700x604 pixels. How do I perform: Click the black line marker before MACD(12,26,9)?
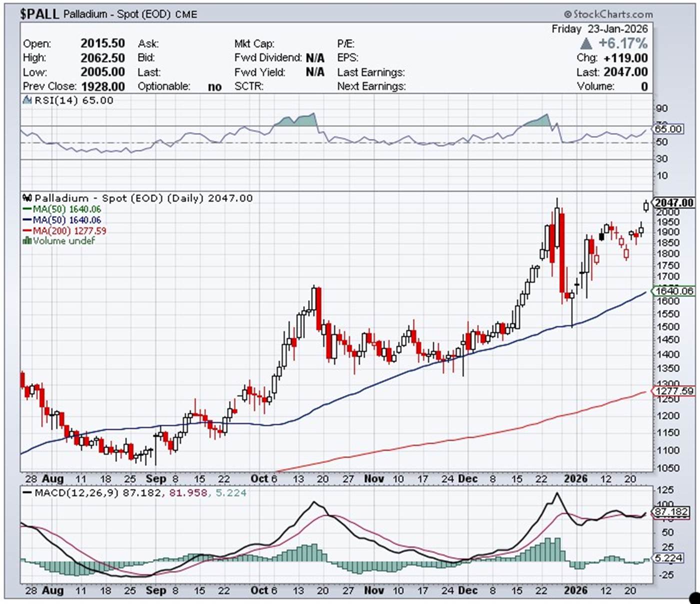click(27, 493)
